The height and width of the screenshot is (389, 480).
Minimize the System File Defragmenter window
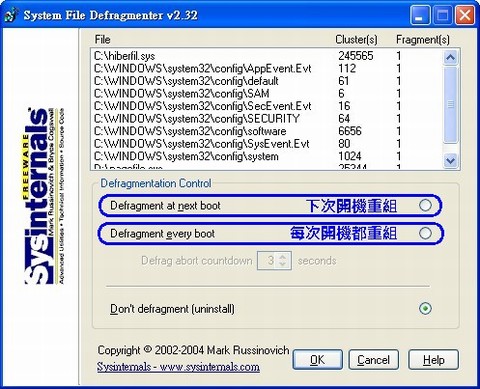420,15
